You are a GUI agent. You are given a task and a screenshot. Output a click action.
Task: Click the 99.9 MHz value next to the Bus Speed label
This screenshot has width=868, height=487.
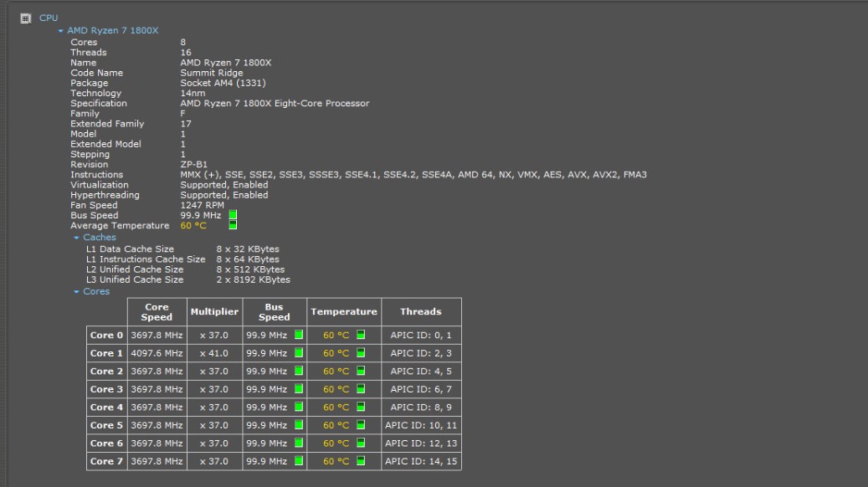pos(200,215)
